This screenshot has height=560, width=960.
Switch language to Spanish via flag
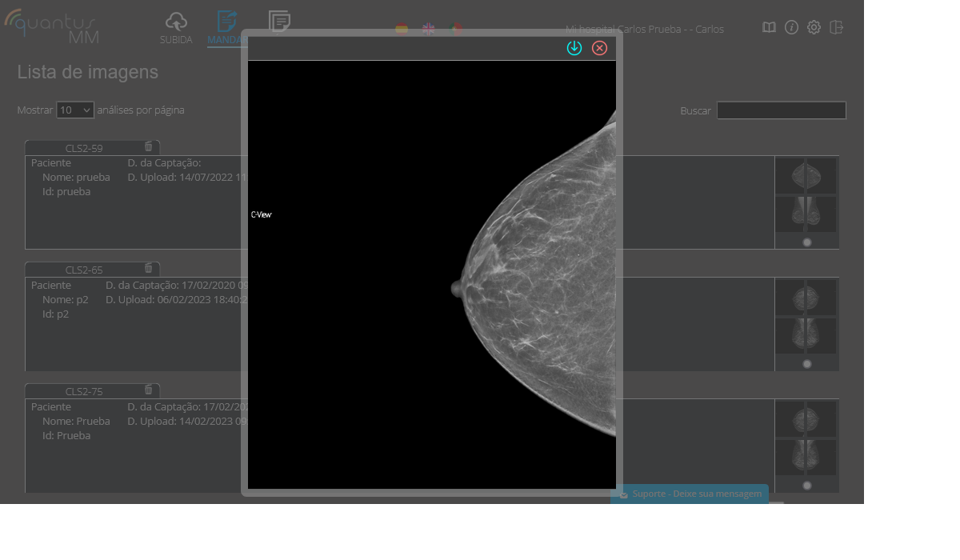click(402, 30)
